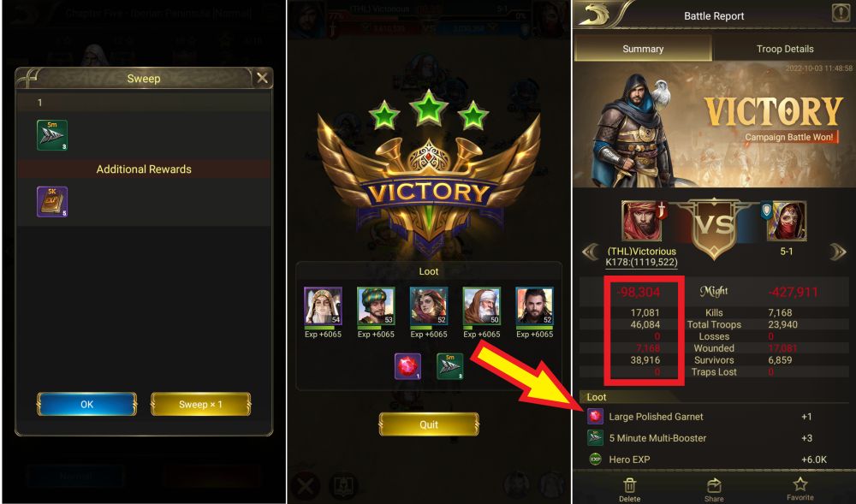856x504 pixels.
Task: Select the Summary tab
Action: [x=643, y=49]
